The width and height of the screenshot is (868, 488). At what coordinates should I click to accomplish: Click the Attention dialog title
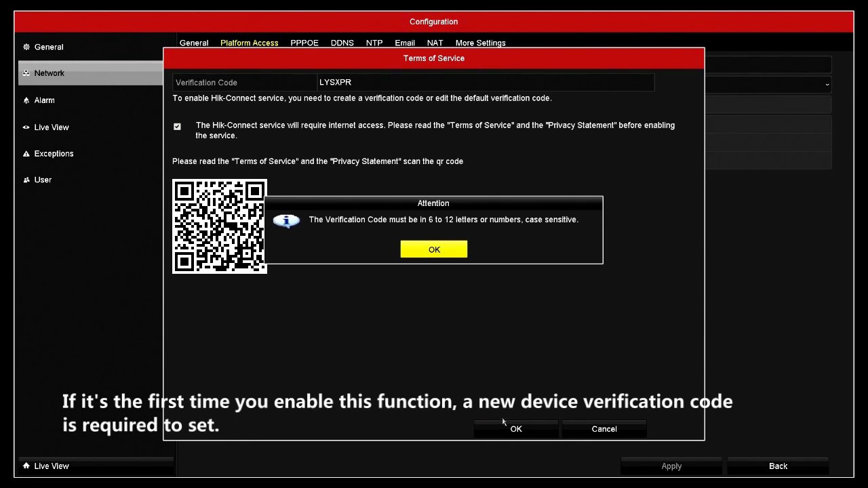[x=433, y=203]
